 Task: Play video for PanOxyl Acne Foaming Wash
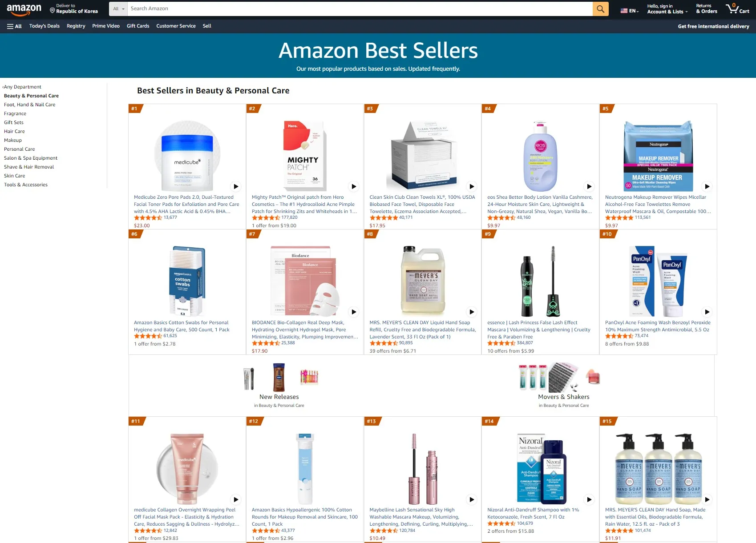click(x=707, y=312)
